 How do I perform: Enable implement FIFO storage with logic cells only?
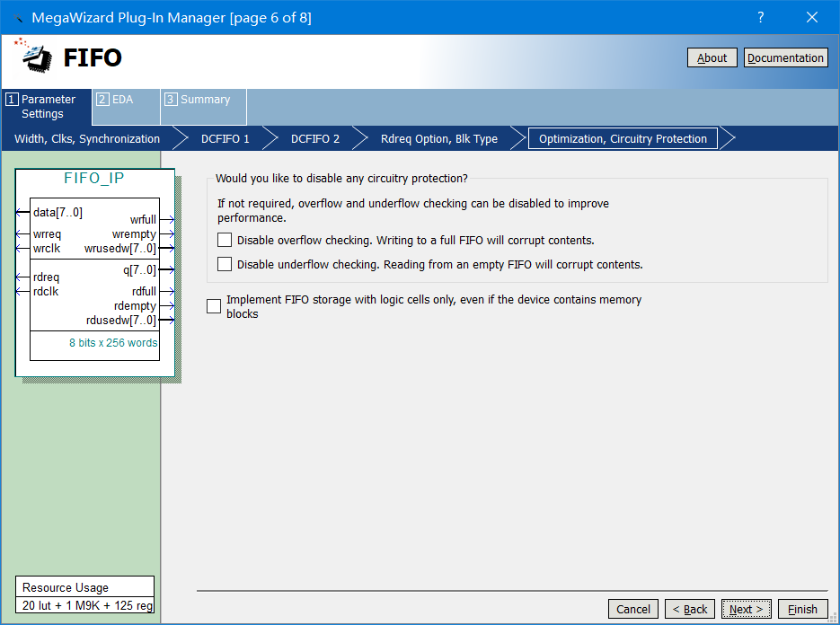click(214, 306)
